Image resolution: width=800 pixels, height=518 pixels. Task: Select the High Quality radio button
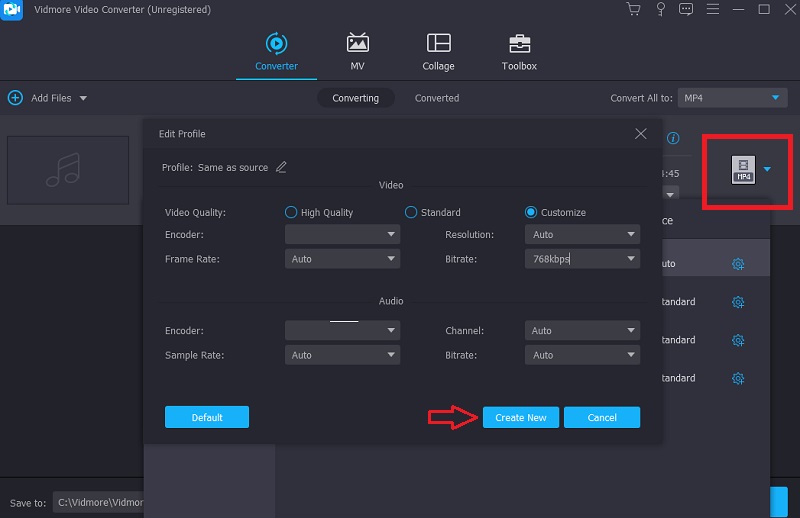click(x=291, y=212)
